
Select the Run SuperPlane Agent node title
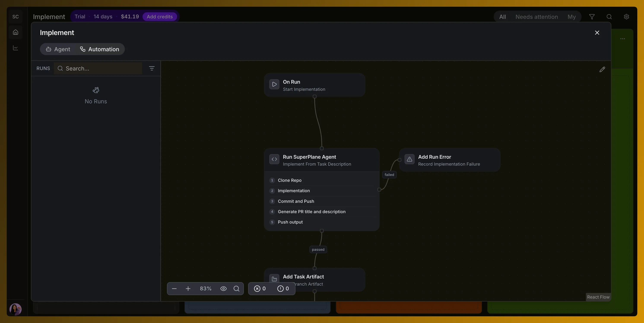309,157
